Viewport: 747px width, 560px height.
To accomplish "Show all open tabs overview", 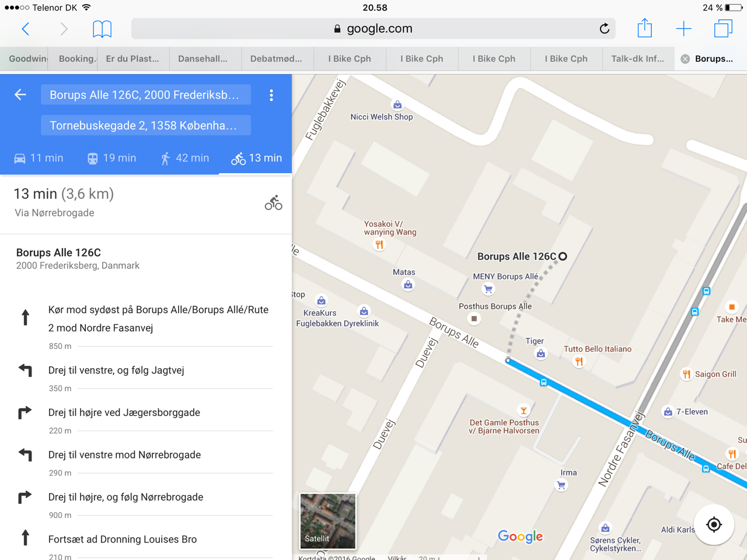I will [x=723, y=29].
